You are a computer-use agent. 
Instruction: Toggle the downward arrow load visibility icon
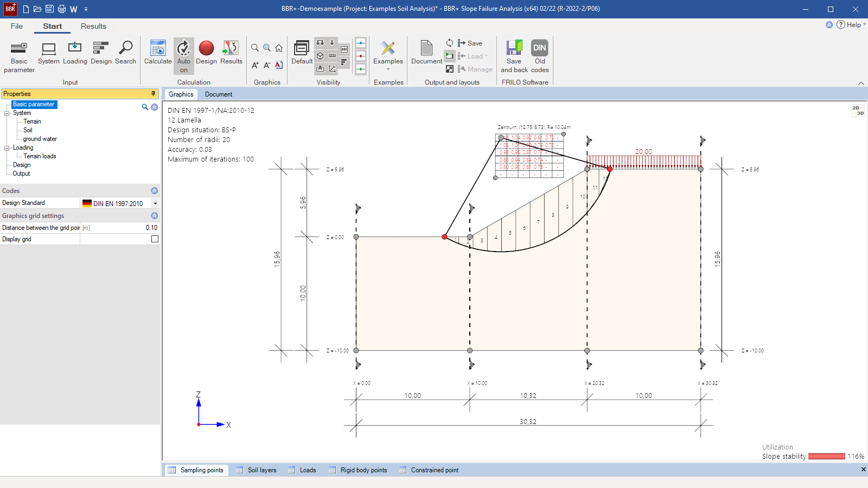(332, 43)
